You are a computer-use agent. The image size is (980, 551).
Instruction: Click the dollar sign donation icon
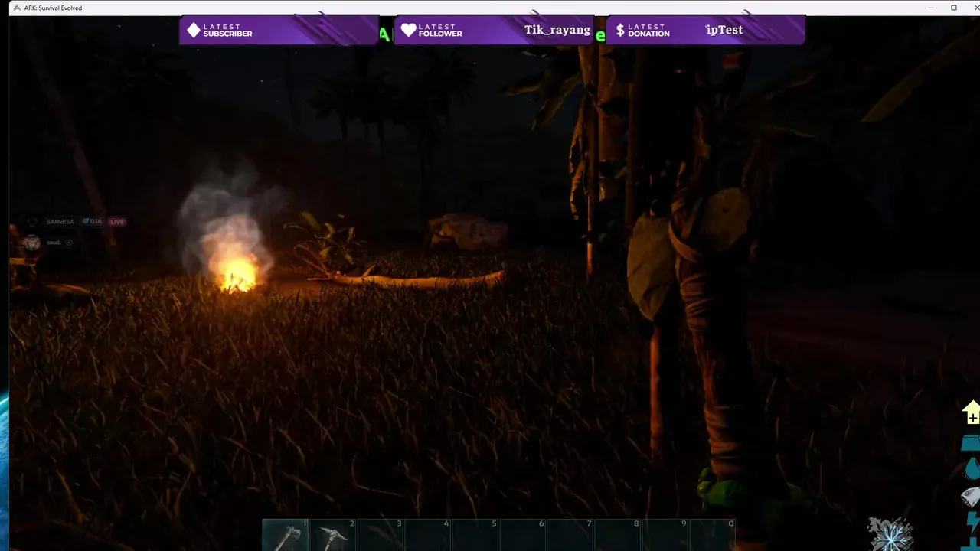620,30
